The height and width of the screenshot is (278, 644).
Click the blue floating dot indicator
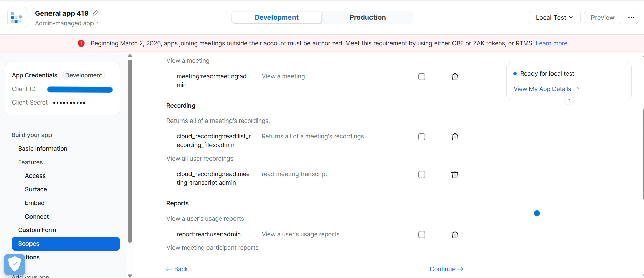537,213
